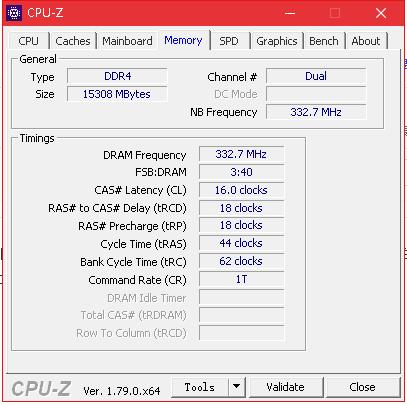Image resolution: width=407 pixels, height=404 pixels.
Task: Click the memory Type DDR4 field
Action: click(117, 76)
